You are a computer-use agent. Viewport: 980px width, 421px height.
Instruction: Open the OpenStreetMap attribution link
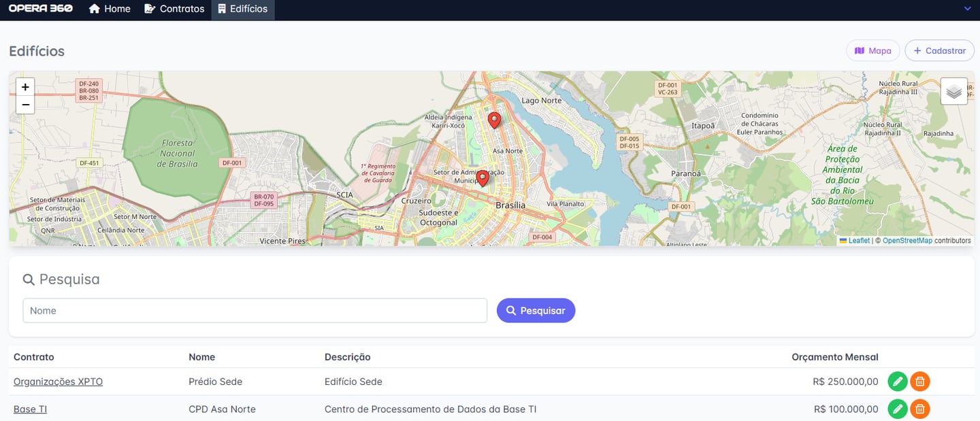pos(907,241)
